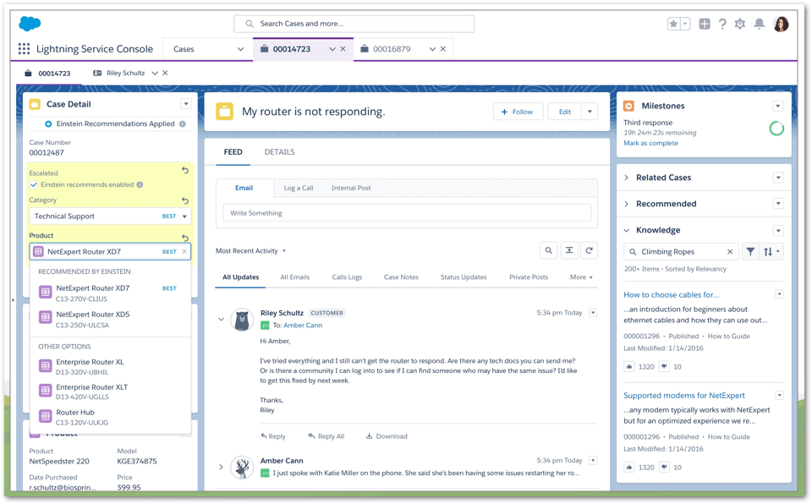This screenshot has width=812, height=504.
Task: Toggle Einstein recommends enabled checkbox
Action: click(x=34, y=184)
